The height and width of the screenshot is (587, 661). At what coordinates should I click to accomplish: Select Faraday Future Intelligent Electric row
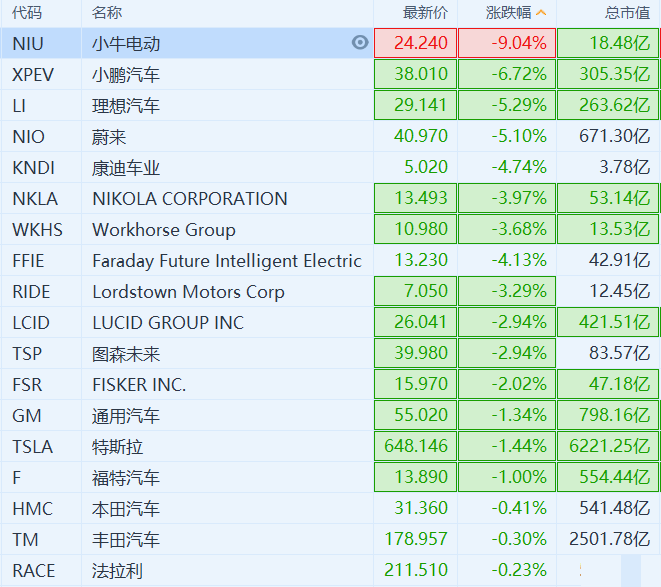click(226, 261)
